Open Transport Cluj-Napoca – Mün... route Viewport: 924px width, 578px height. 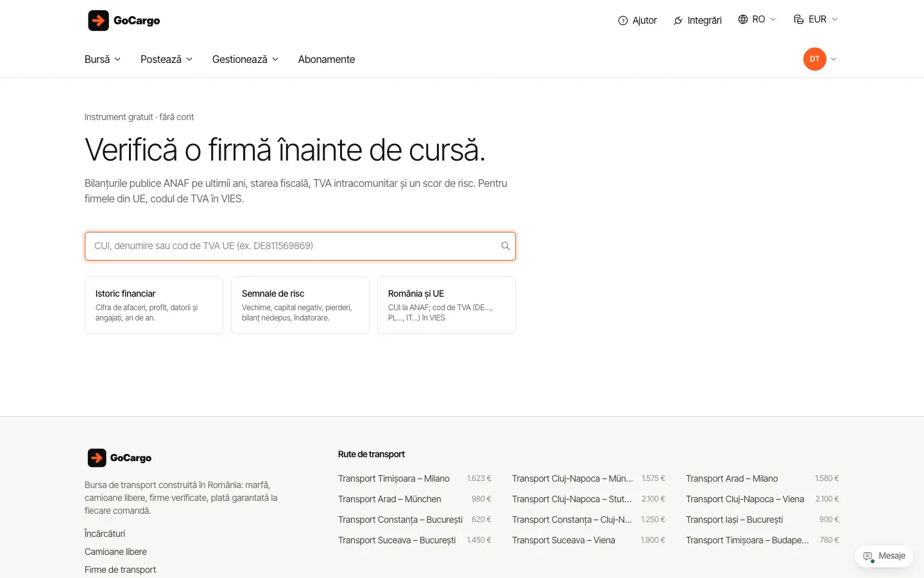click(588, 478)
